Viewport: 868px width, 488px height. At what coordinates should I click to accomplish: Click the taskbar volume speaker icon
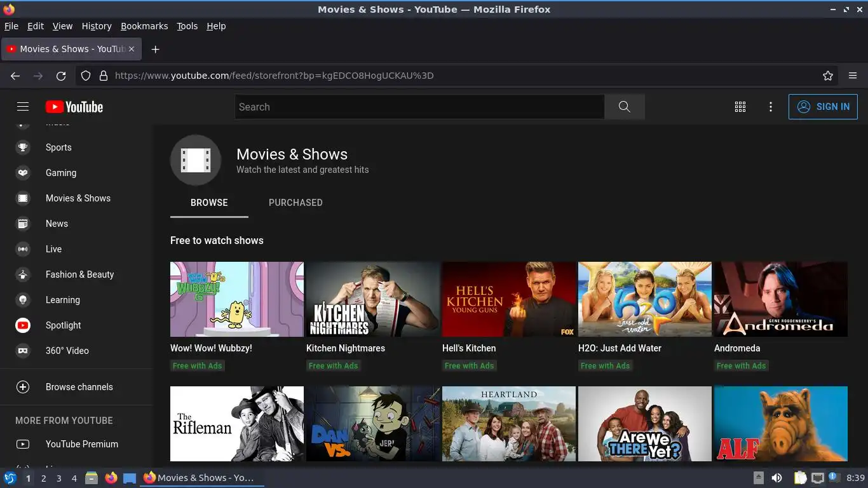776,478
